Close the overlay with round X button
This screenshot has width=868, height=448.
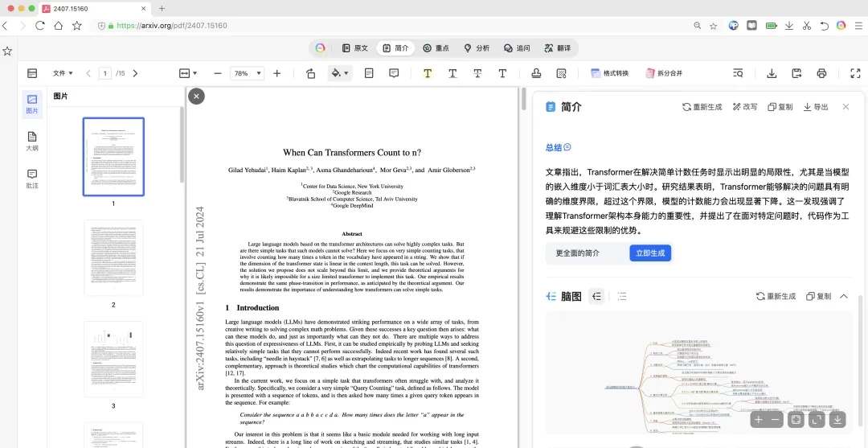pos(197,96)
